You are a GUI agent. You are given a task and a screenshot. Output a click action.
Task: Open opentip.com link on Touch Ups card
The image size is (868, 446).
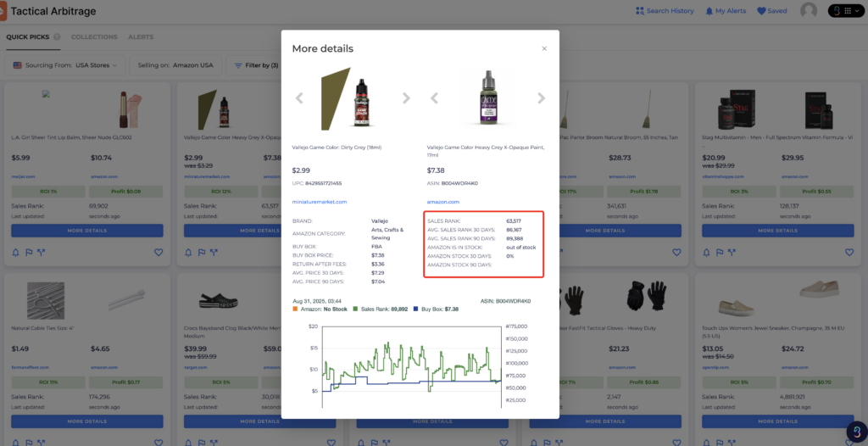click(x=715, y=367)
